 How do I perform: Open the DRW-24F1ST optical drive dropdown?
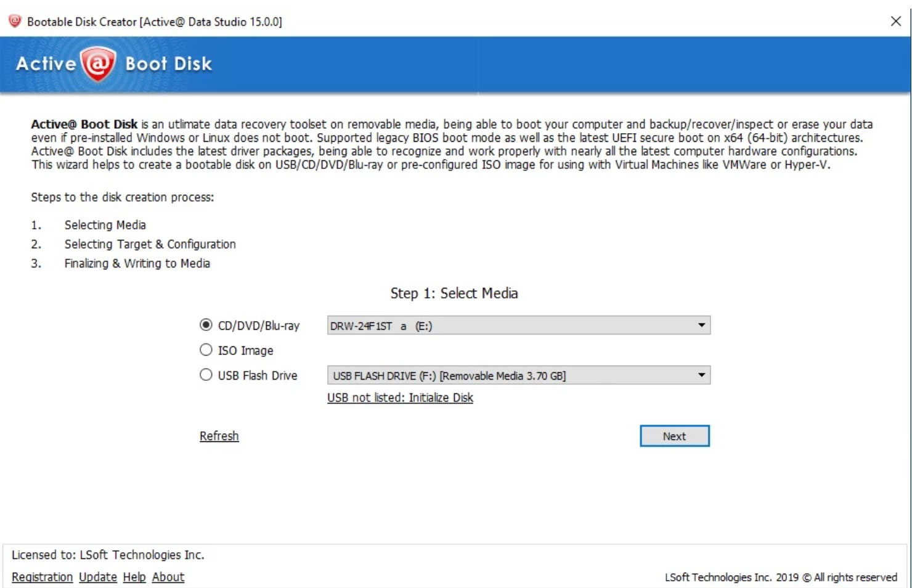(518, 325)
